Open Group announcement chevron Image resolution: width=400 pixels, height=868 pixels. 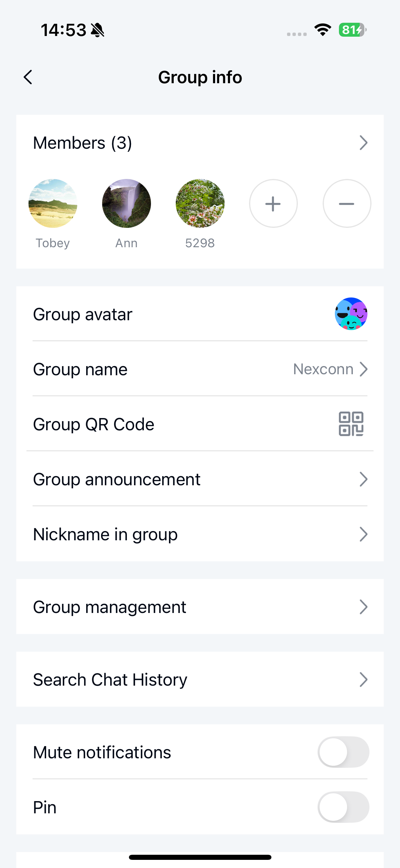[x=363, y=480]
